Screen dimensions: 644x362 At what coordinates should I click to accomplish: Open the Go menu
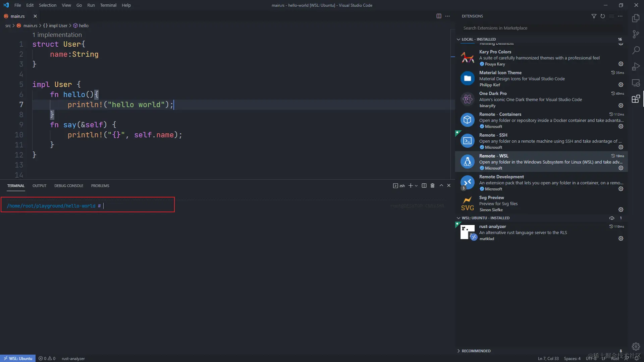click(x=79, y=5)
